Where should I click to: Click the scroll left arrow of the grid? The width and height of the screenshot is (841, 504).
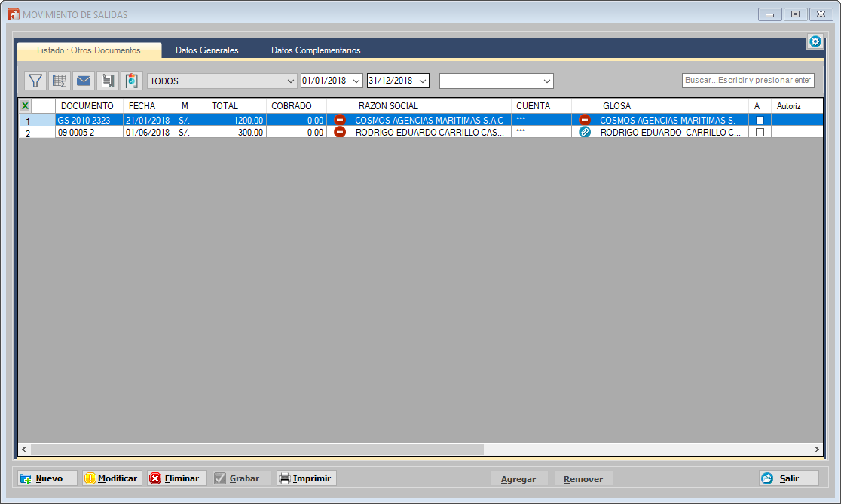click(x=24, y=449)
